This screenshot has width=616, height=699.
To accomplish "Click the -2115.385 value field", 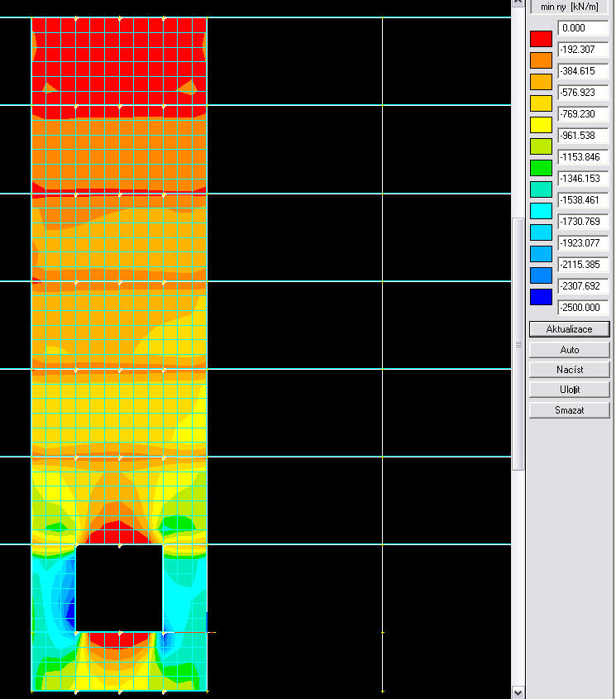I will click(583, 265).
